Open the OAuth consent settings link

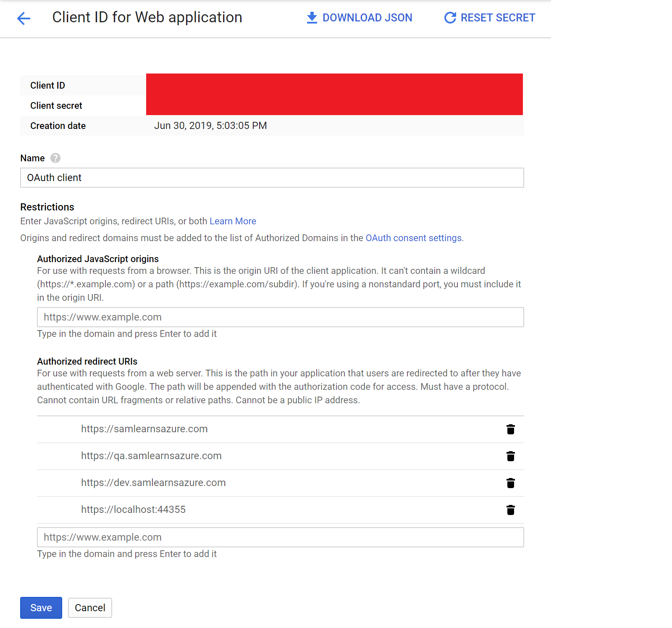(413, 238)
